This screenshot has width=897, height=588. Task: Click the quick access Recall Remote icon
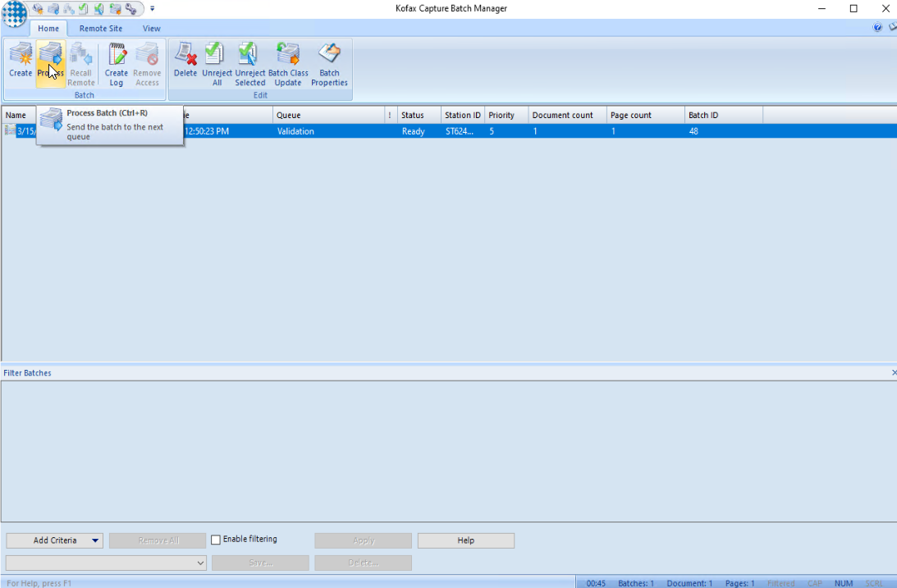[69, 8]
